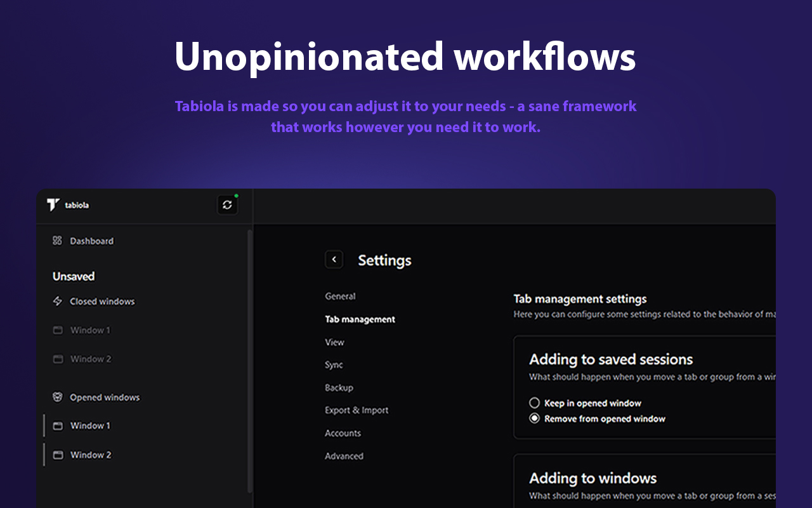Open Closed windows in the sidebar

pyautogui.click(x=102, y=301)
